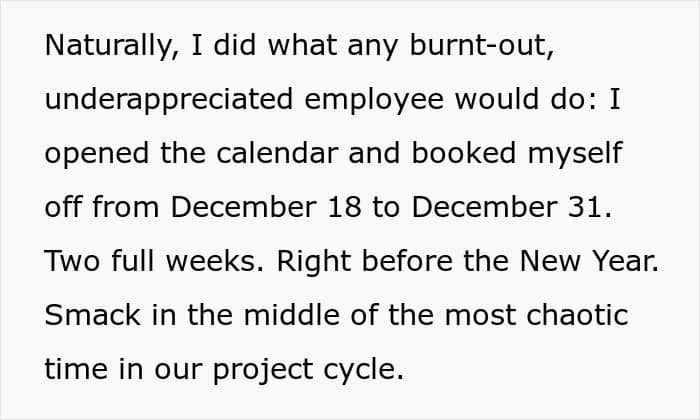The width and height of the screenshot is (700, 420).
Task: Click the word "calendar"
Action: (277, 153)
